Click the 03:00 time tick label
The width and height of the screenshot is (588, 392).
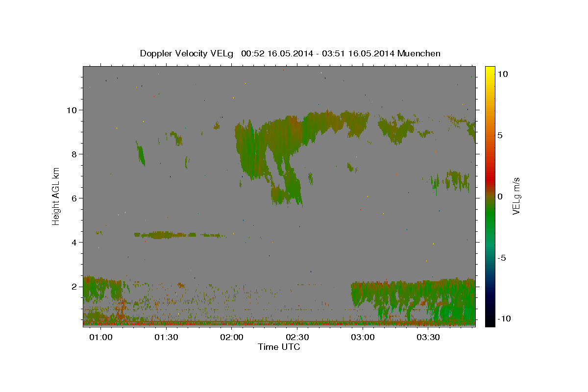tap(363, 337)
